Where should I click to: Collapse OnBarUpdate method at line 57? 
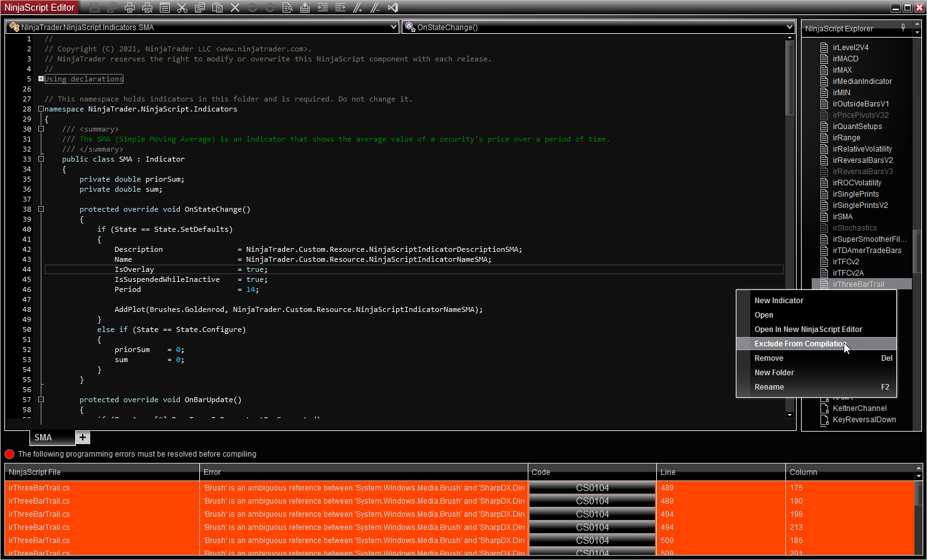(x=41, y=400)
